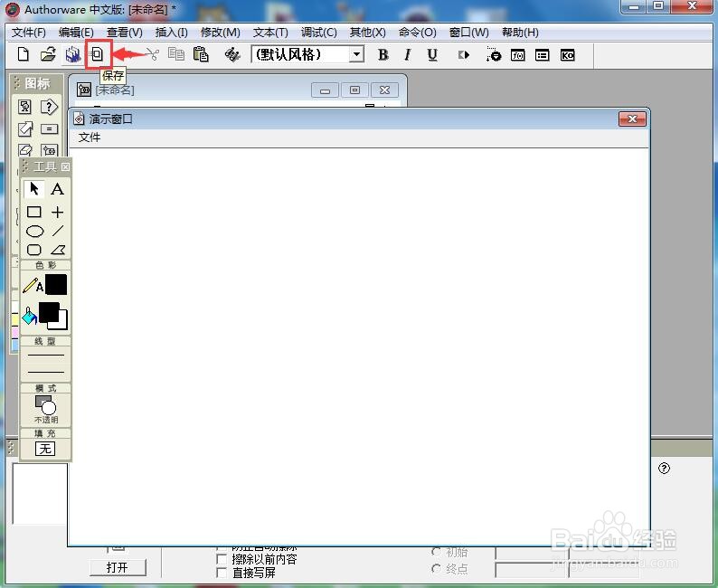Select the Rectangle tool
The height and width of the screenshot is (588, 718).
tap(33, 212)
